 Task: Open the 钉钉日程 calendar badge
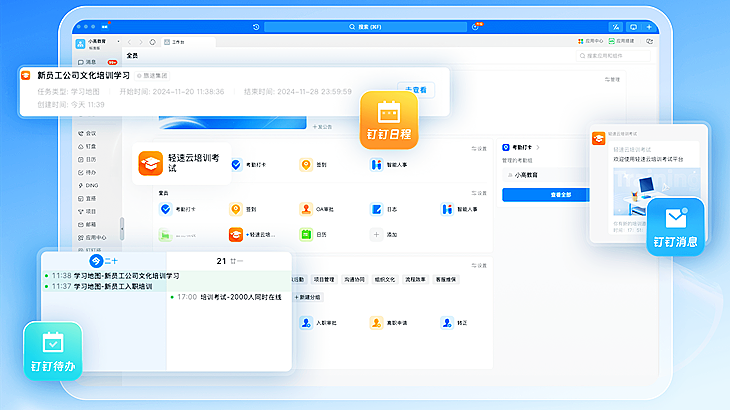(389, 120)
